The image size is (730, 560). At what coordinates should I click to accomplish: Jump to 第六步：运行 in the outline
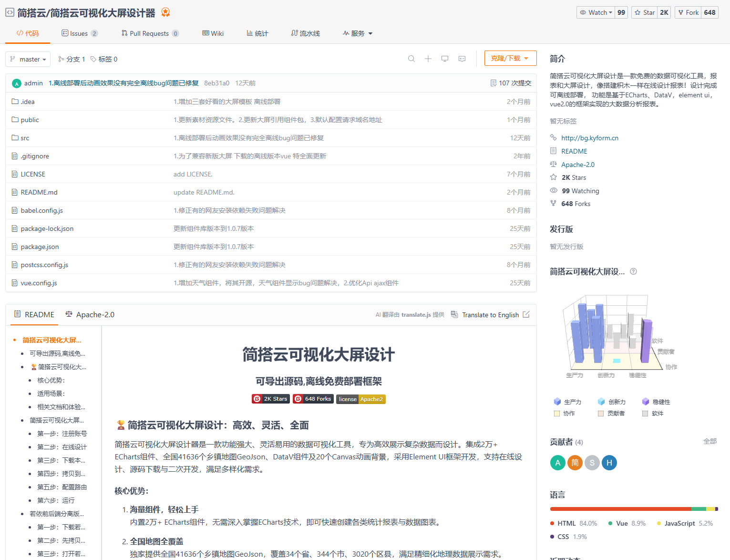[56, 500]
